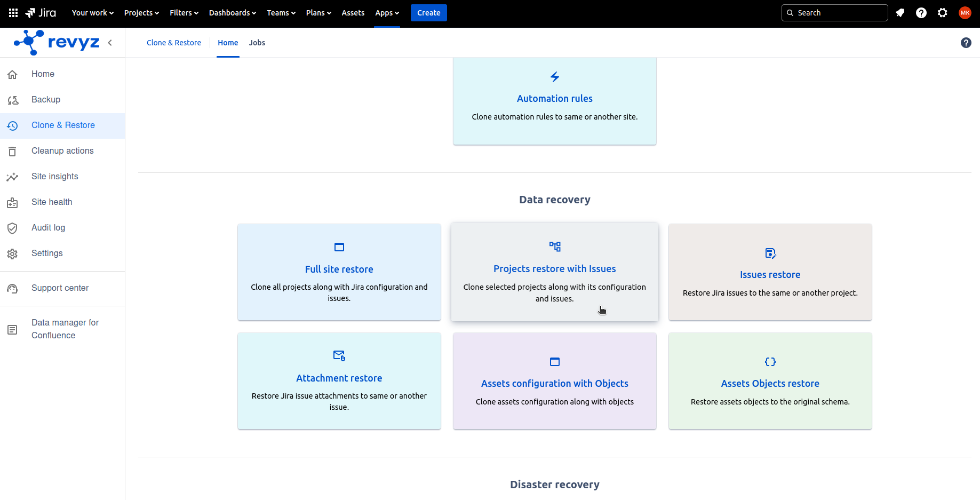
Task: Open the Filters dropdown
Action: 184,13
